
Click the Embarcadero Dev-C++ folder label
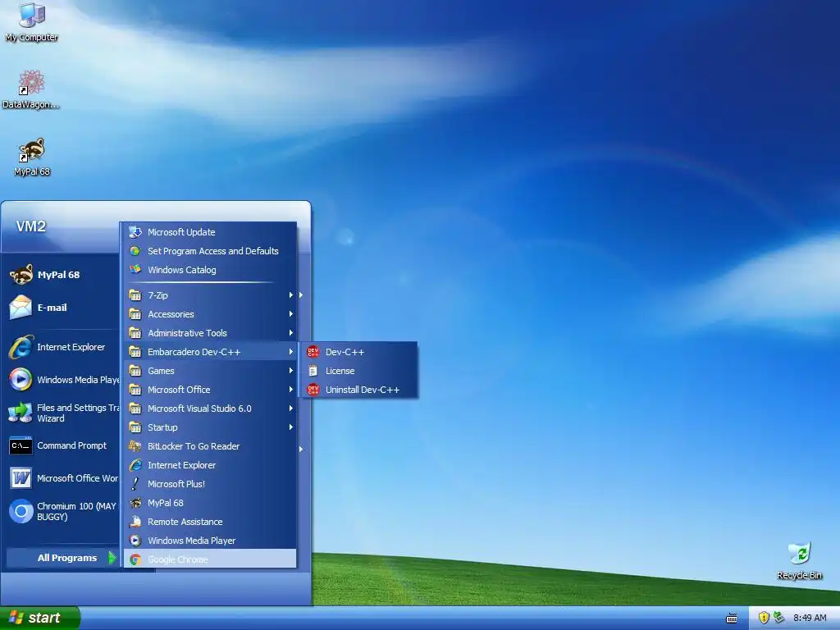(194, 352)
